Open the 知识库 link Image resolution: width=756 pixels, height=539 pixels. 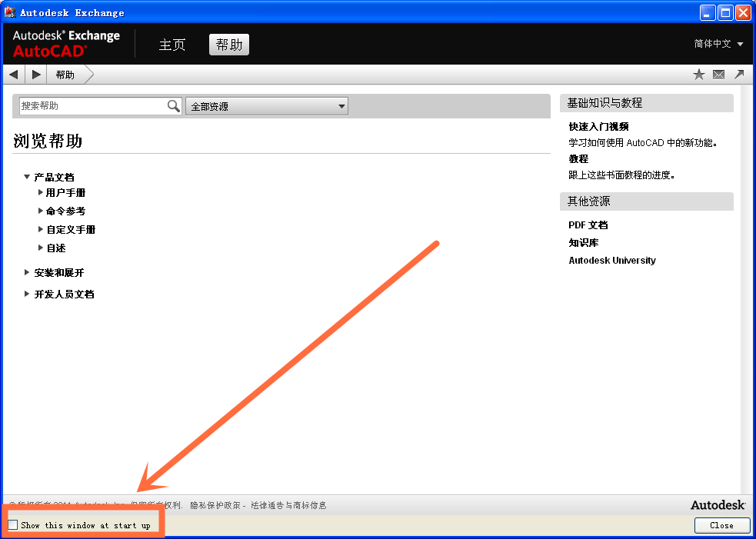[x=584, y=242]
